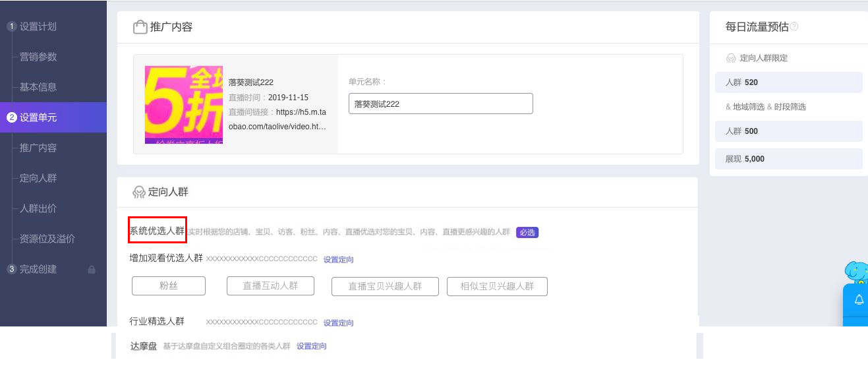Click 设置定向 for 行业精选人群
The image size is (868, 366).
tap(339, 323)
